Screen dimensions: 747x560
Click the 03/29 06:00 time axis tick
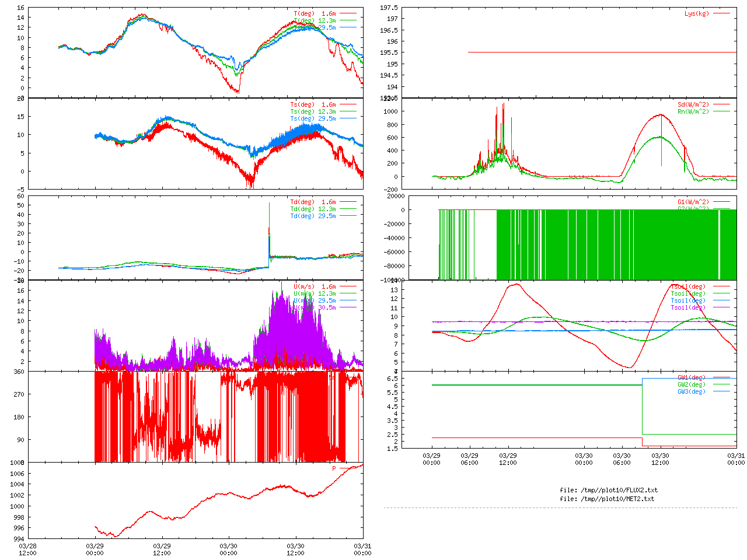(469, 459)
